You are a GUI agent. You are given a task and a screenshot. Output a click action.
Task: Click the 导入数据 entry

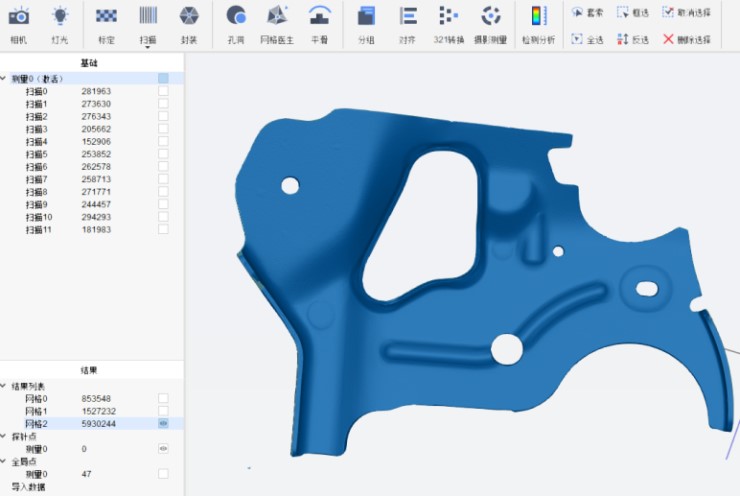(27, 487)
